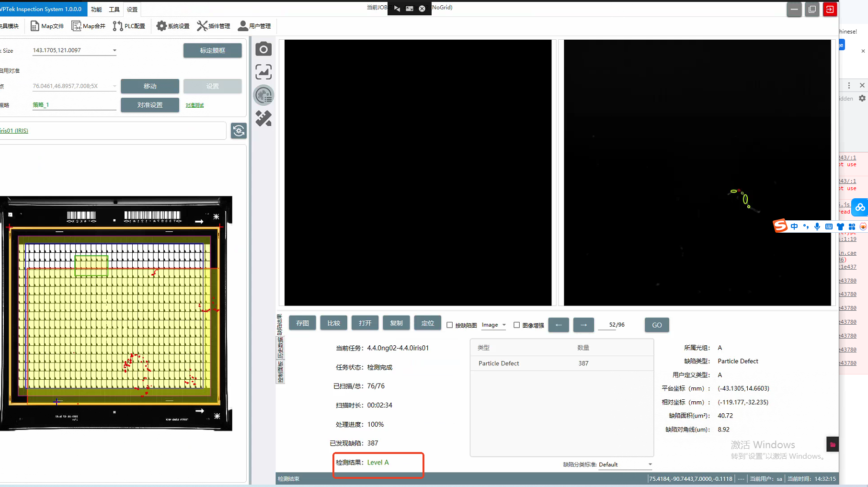Click the 数量 column header
This screenshot has width=868, height=487.
(583, 348)
